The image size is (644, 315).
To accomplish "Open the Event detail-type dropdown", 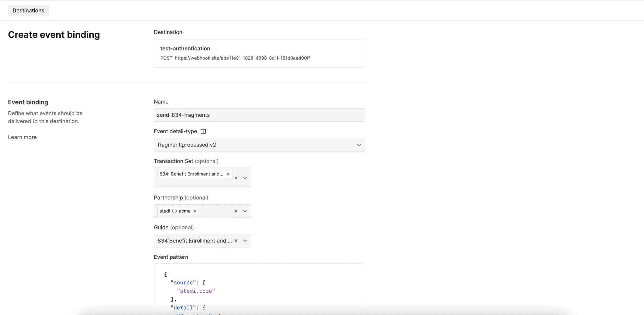I will click(359, 145).
